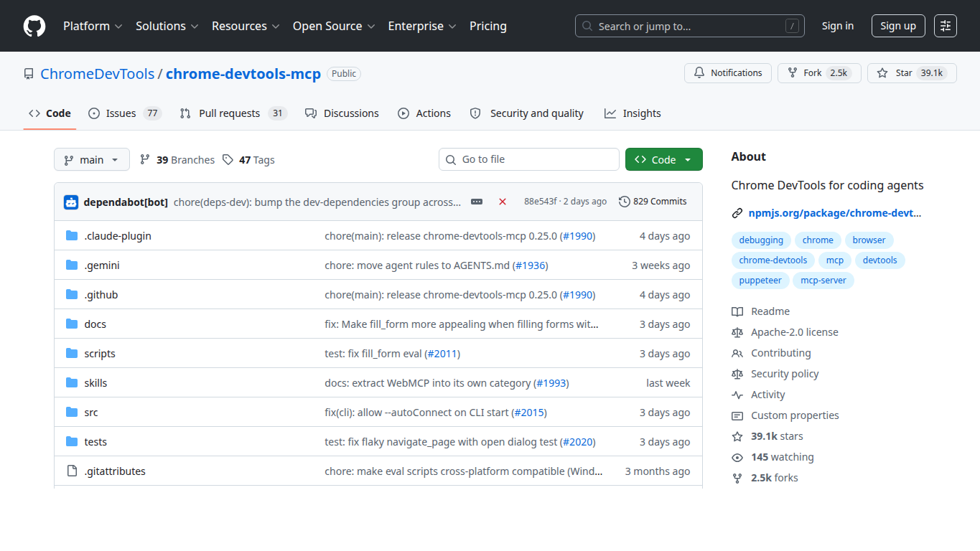Screen dimensions: 980x551
Task: Open the src folder
Action: pyautogui.click(x=91, y=413)
